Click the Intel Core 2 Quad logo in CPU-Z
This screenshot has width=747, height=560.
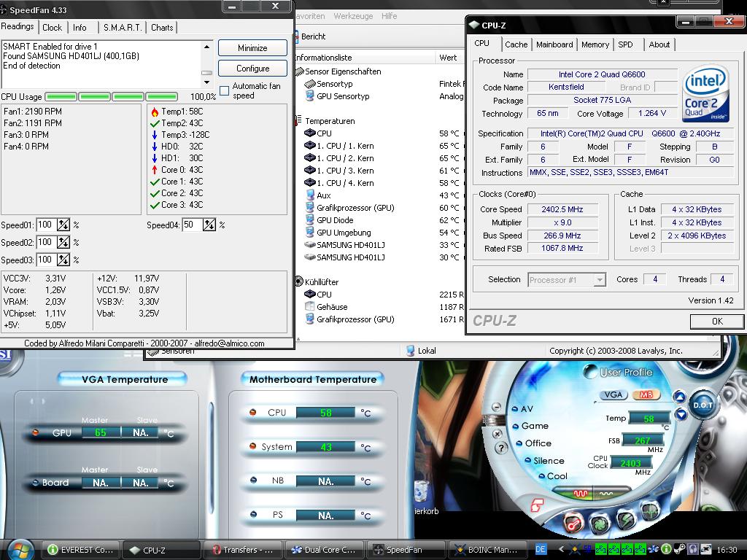click(705, 94)
